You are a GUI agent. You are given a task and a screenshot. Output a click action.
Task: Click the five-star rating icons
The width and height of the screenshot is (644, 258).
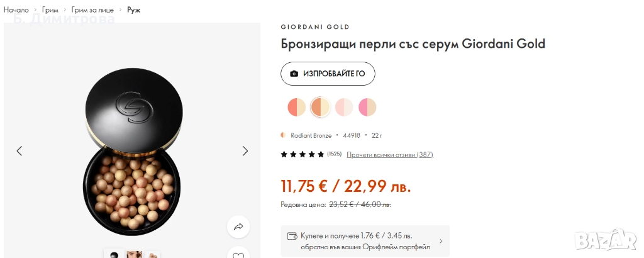[x=303, y=154]
